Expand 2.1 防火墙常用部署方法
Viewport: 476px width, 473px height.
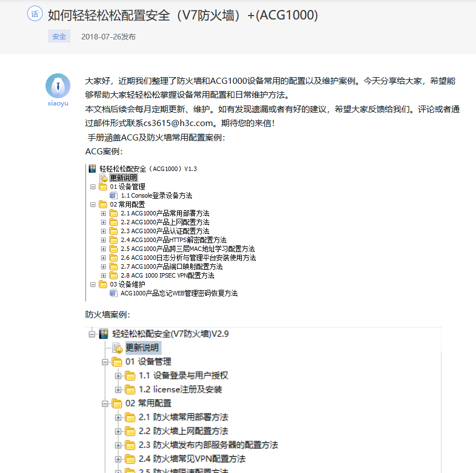[x=118, y=417]
